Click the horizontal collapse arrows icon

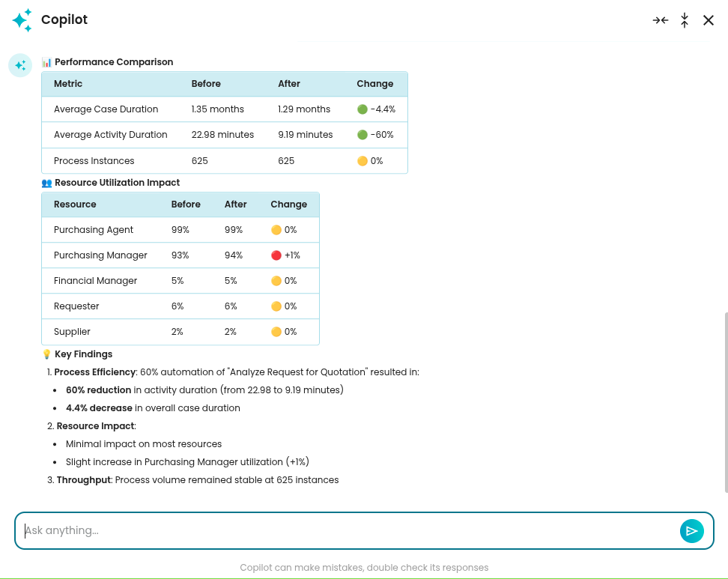(x=660, y=20)
